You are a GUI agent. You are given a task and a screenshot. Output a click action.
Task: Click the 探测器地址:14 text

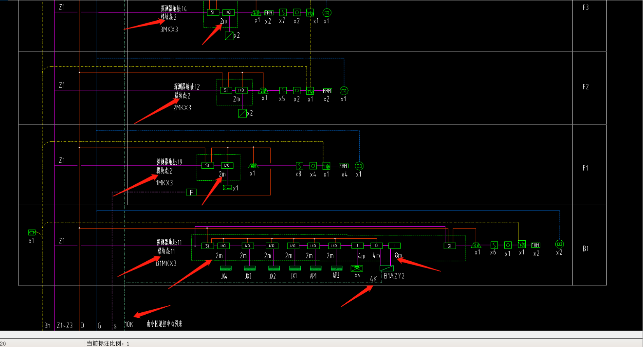point(174,9)
